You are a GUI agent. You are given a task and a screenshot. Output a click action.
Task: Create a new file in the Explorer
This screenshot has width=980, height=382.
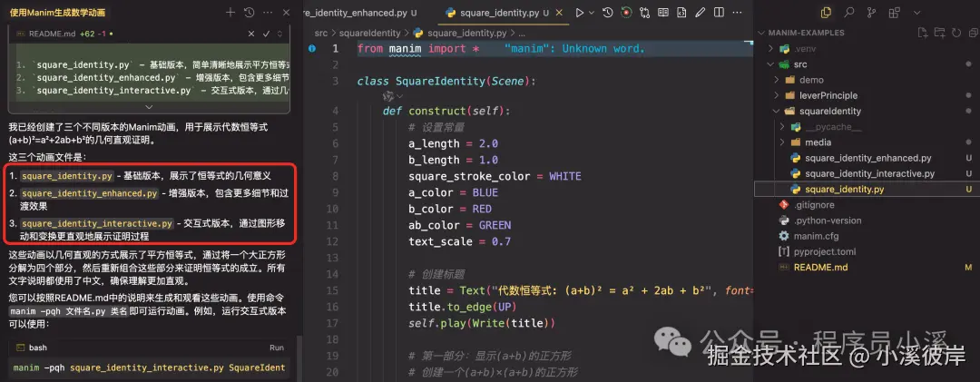pos(923,33)
